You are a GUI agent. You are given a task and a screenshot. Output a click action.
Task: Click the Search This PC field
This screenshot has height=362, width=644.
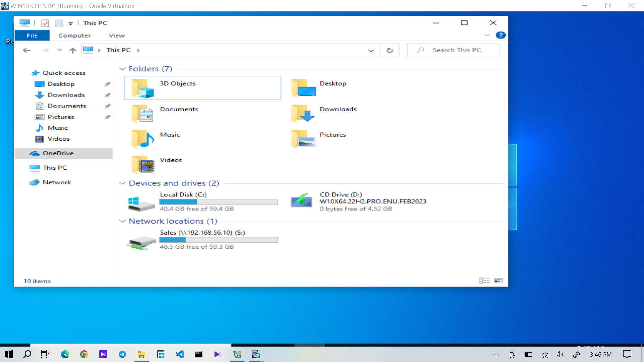tap(453, 50)
